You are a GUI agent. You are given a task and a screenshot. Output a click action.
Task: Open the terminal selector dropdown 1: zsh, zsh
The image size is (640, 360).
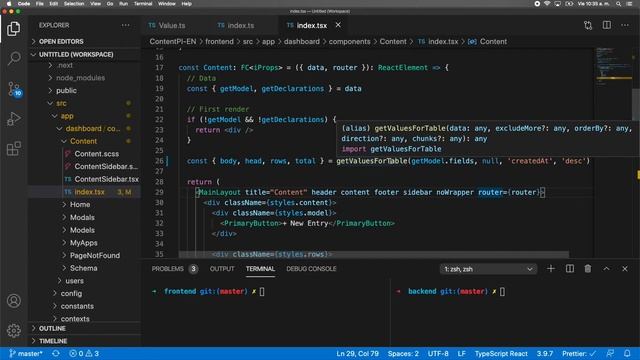pos(488,269)
